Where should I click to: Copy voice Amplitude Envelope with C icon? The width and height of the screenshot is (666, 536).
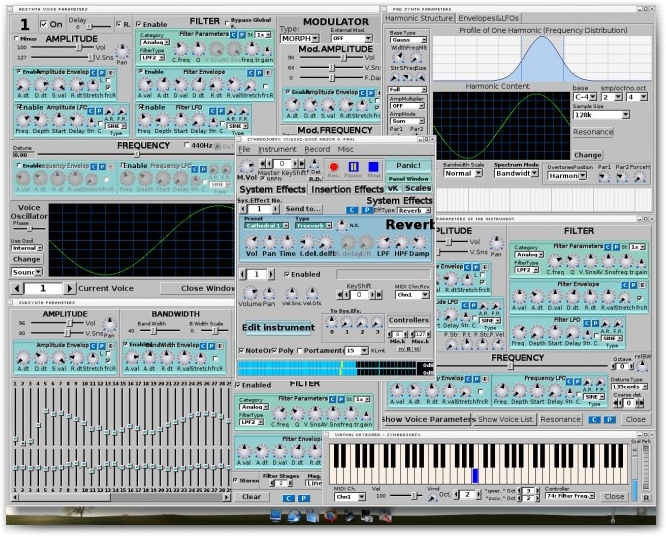93,73
